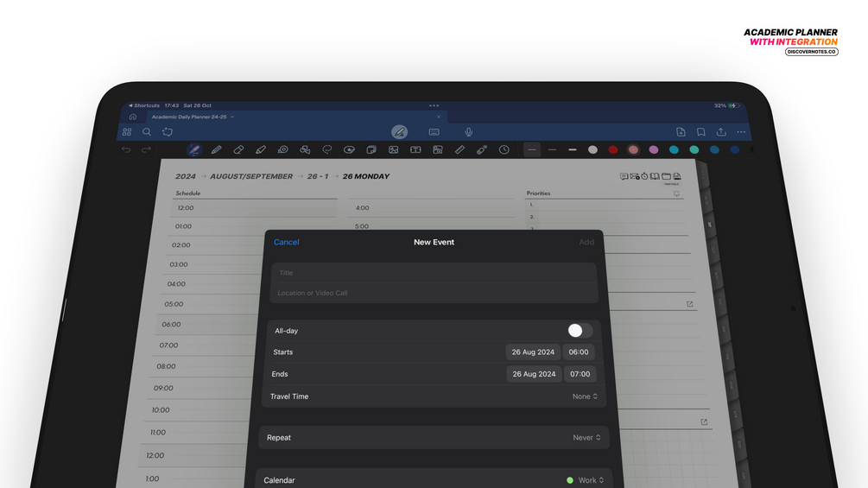
Task: Open the page thumbnails grid view
Action: pyautogui.click(x=127, y=132)
